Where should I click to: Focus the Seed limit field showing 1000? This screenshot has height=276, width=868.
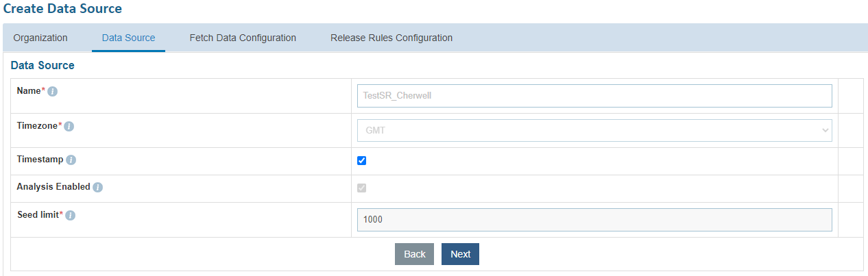[594, 220]
